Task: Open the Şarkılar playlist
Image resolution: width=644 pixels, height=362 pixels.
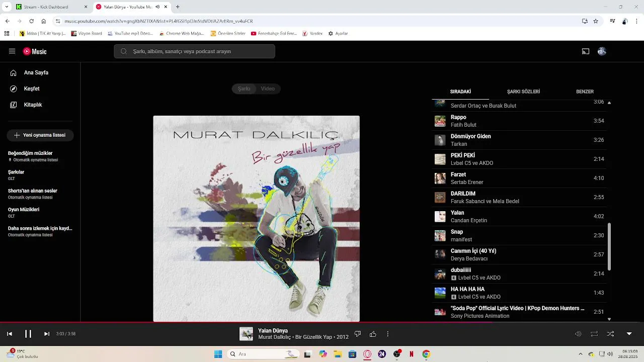Action: (40, 175)
